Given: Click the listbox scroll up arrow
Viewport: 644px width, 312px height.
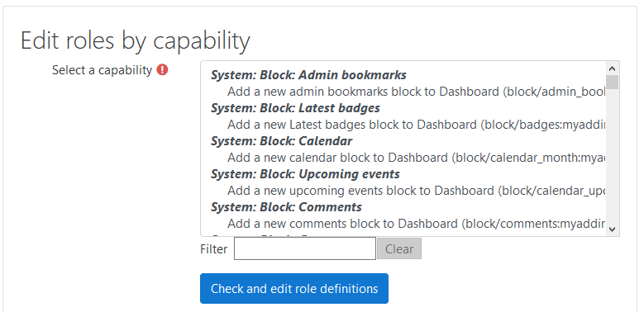Looking at the screenshot, I should click(612, 69).
